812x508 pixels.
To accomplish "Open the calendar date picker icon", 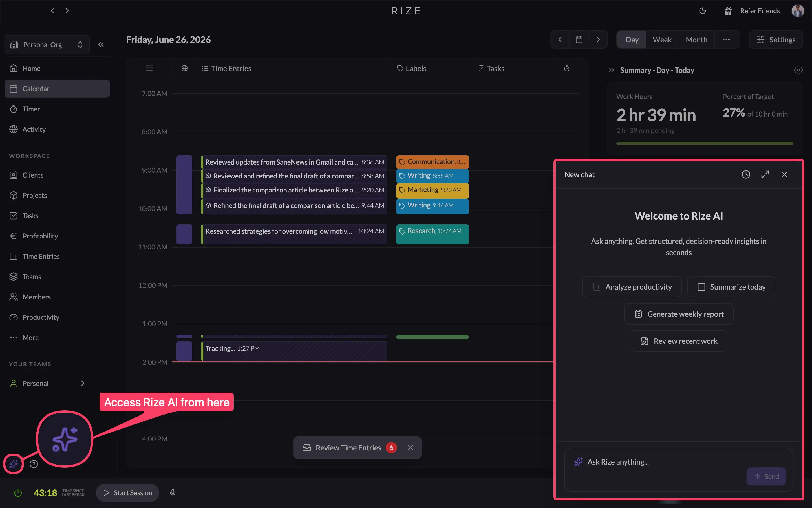I will [x=579, y=40].
